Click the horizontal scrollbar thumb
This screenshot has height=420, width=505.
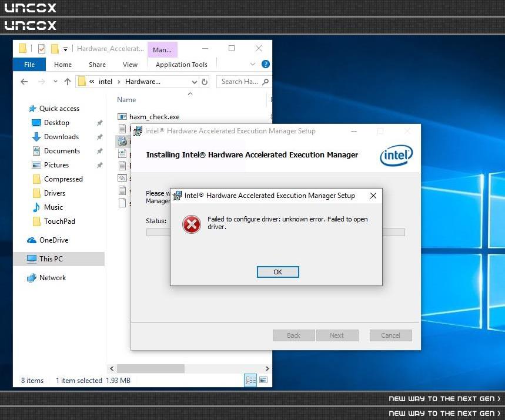(x=151, y=368)
